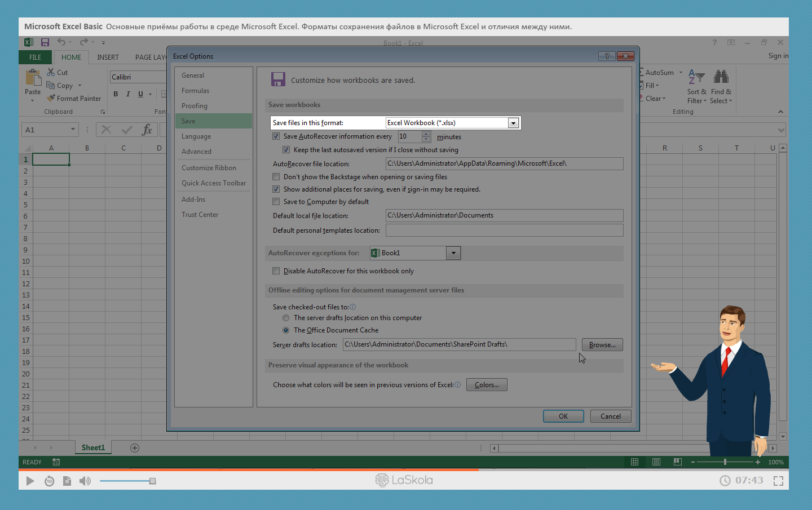Click the video volume slider handle
This screenshot has height=510, width=812.
tap(152, 481)
